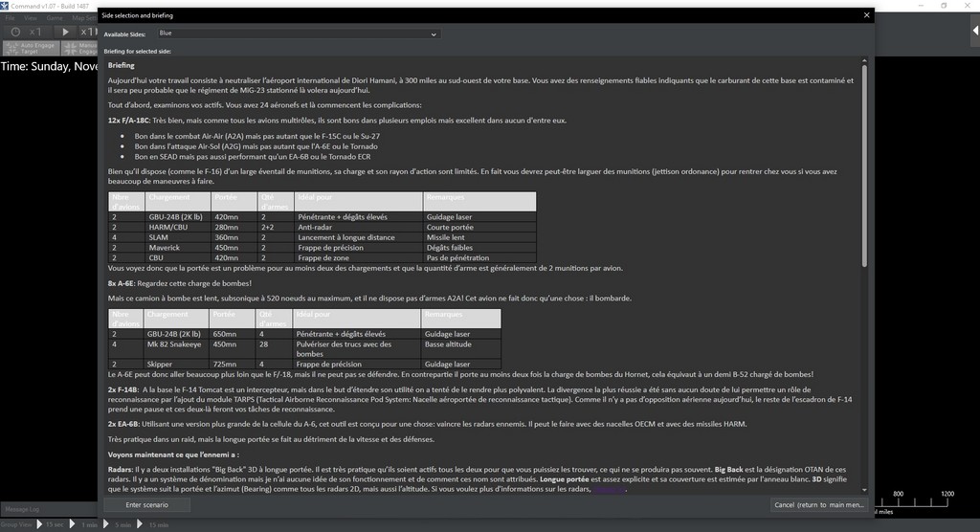Cancel and return to main menu
Screen dimensions: 980x532
[819, 504]
